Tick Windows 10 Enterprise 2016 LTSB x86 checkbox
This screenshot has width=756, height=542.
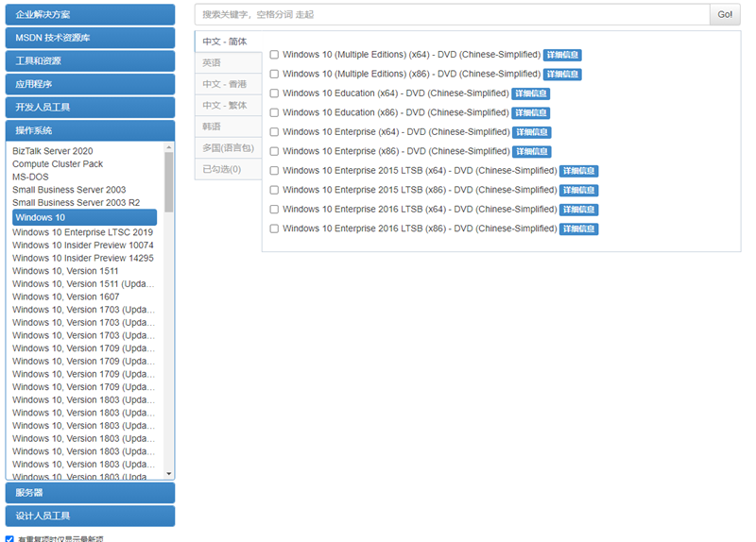274,229
